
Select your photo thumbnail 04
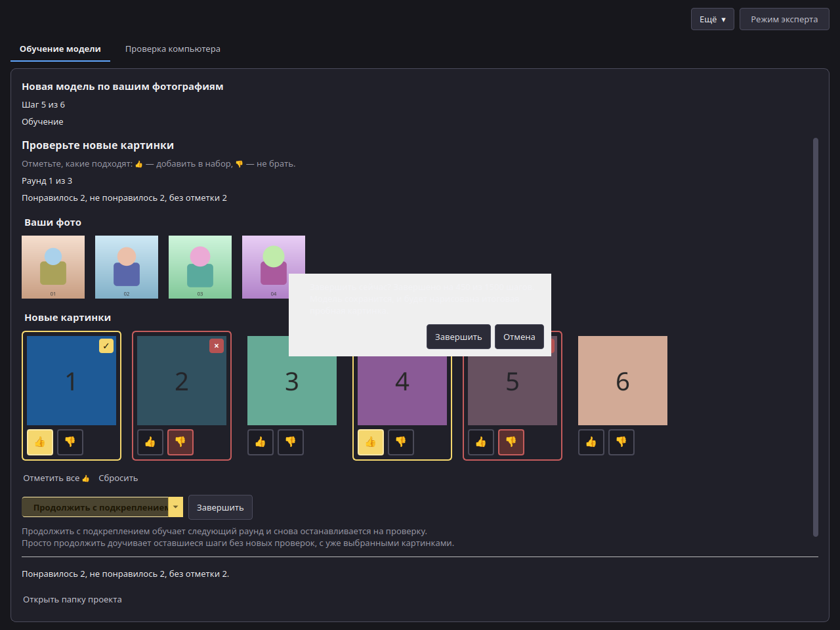click(274, 267)
